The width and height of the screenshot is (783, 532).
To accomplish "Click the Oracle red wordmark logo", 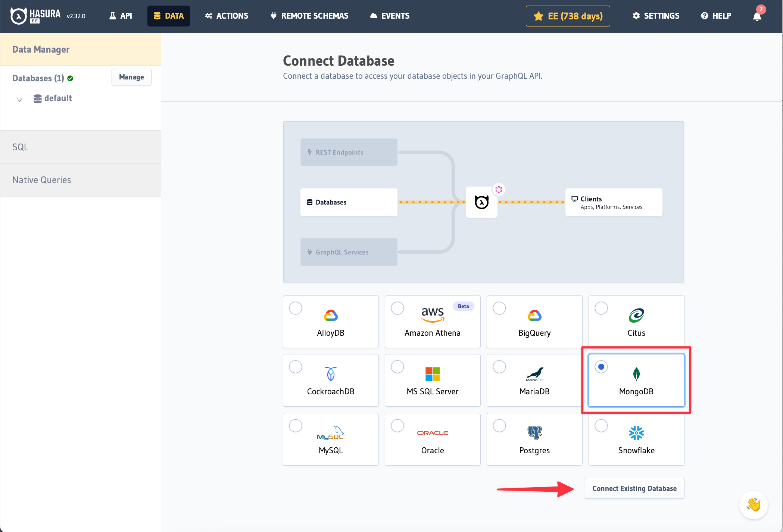I will (433, 433).
